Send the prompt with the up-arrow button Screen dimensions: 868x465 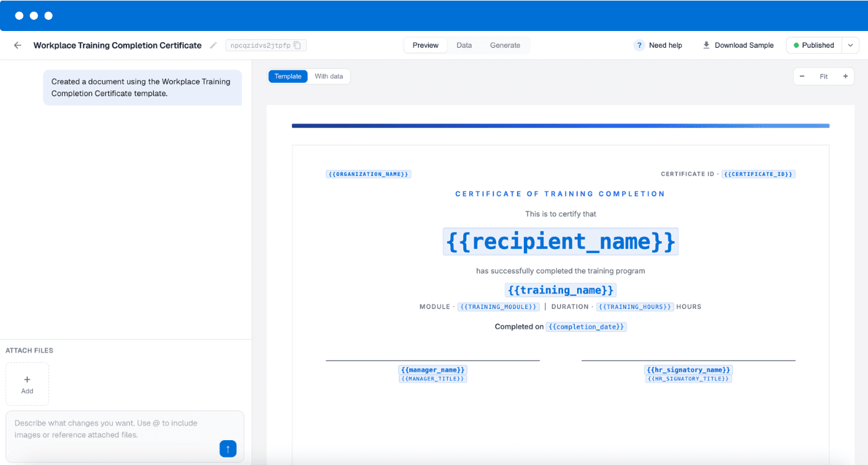pos(228,449)
